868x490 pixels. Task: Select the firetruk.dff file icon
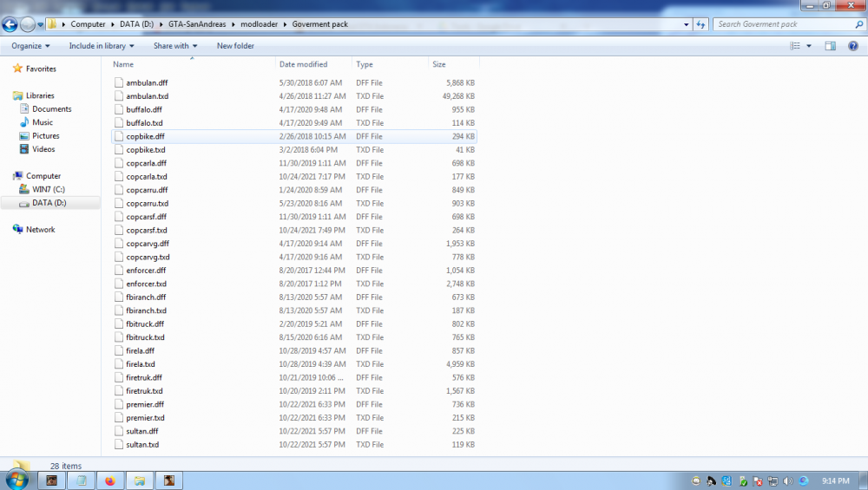tap(118, 378)
